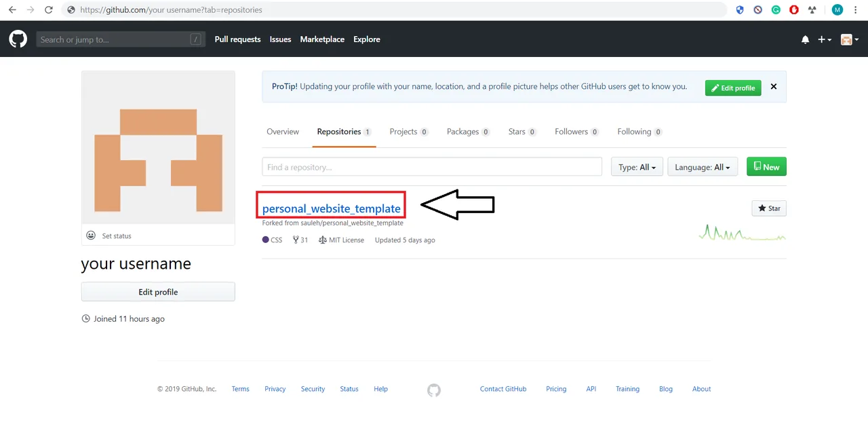
Task: Click the red ad-blocker extension icon
Action: point(794,10)
